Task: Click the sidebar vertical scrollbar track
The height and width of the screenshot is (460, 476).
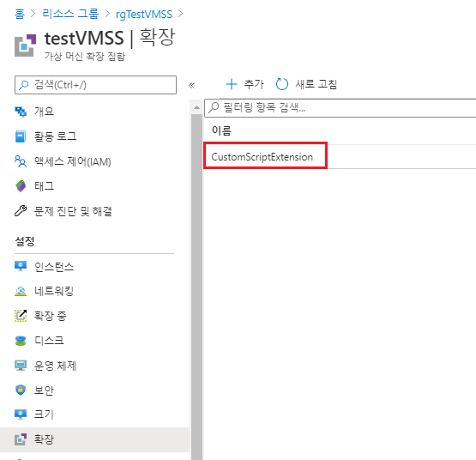Action: (196, 287)
